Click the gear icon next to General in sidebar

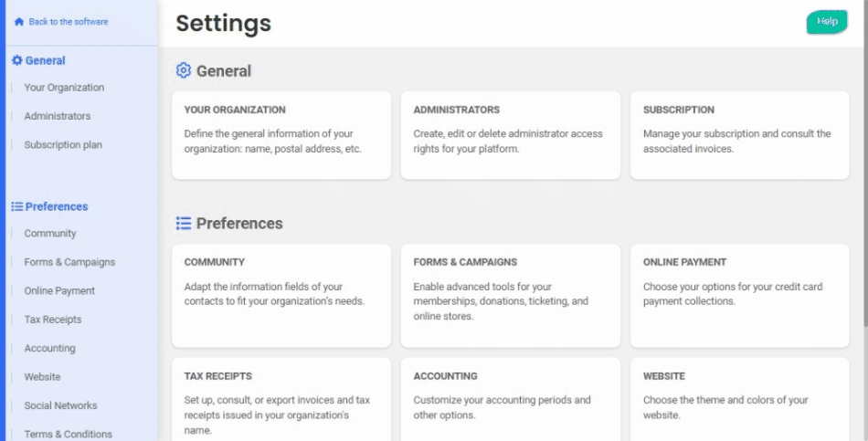tap(17, 60)
